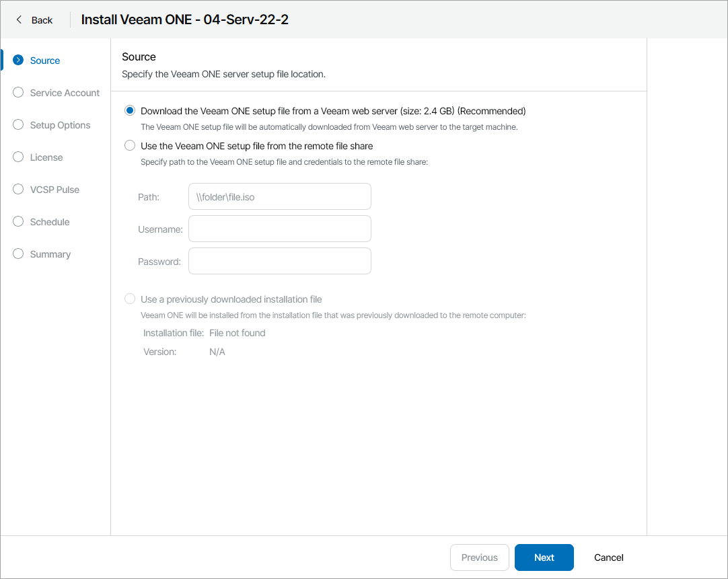Viewport: 728px width, 579px height.
Task: Go to the Setup Options step
Action: click(x=60, y=125)
